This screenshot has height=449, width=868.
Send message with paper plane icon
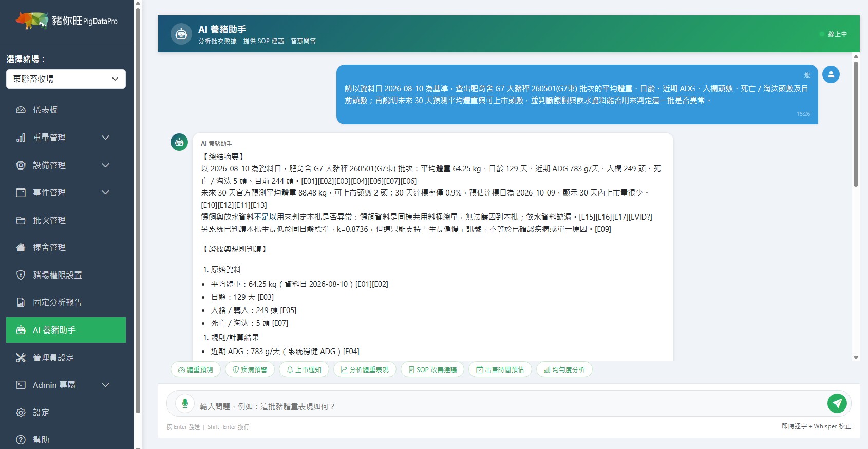[x=837, y=403]
